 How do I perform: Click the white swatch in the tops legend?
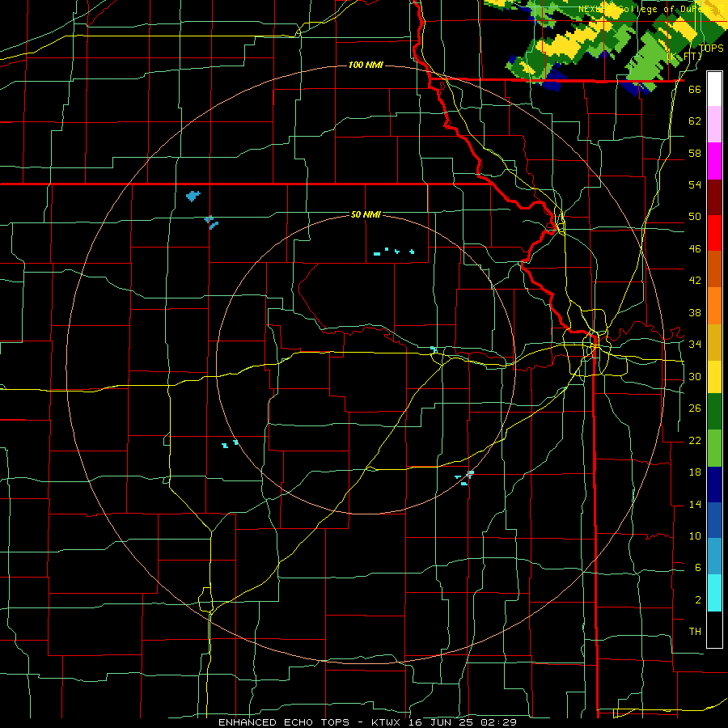tap(714, 89)
